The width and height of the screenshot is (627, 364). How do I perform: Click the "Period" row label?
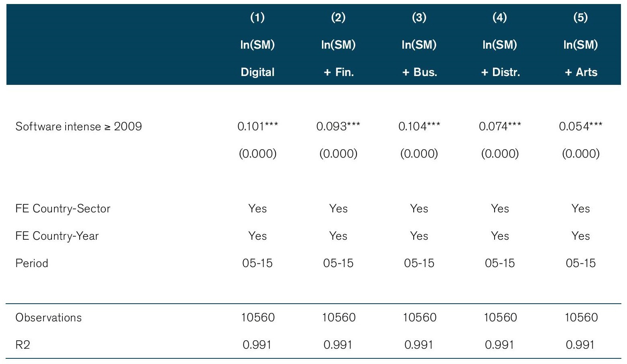coord(32,263)
